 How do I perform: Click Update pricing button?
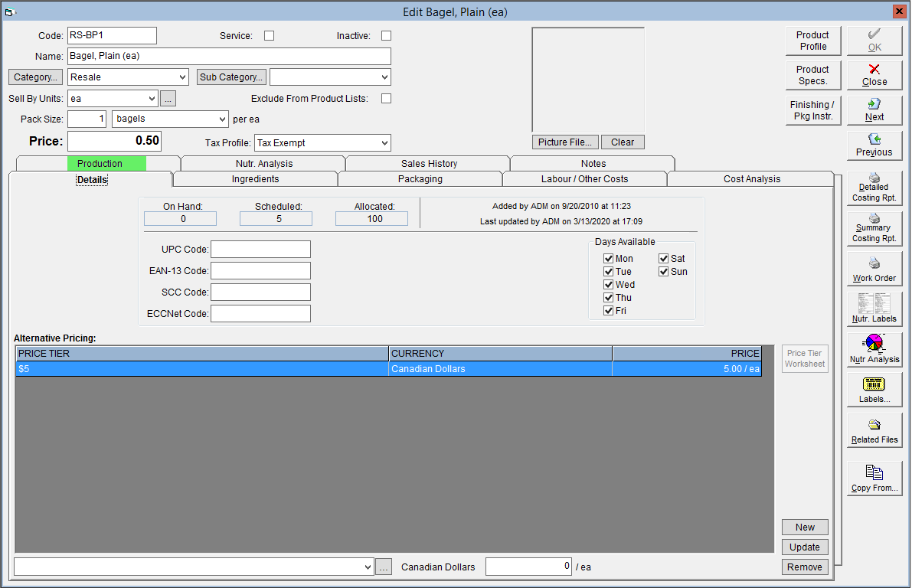pos(805,547)
